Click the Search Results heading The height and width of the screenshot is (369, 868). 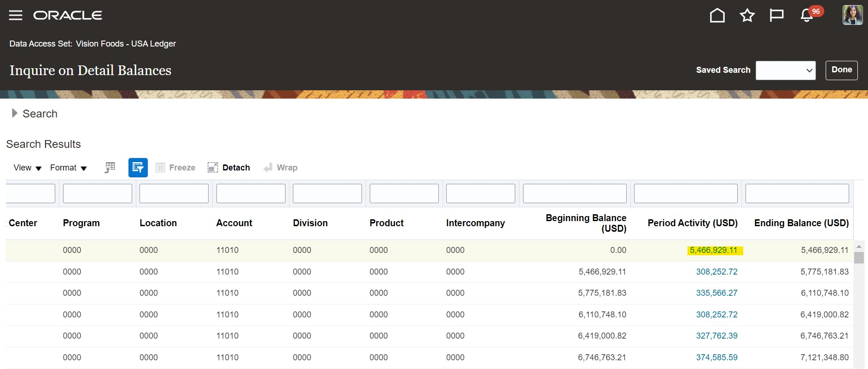click(43, 144)
